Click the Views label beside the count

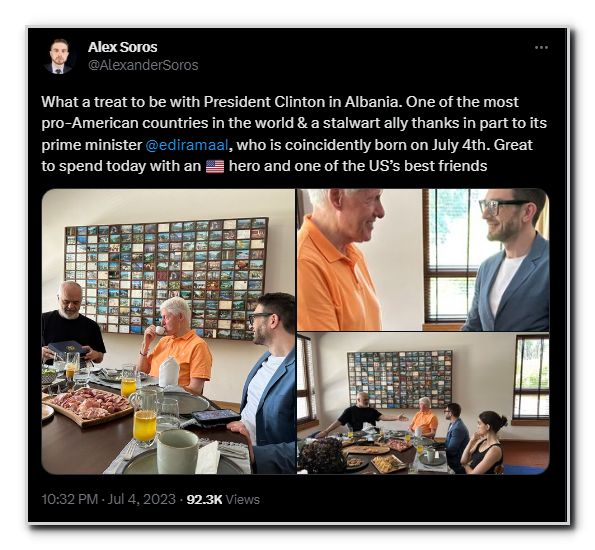click(243, 500)
